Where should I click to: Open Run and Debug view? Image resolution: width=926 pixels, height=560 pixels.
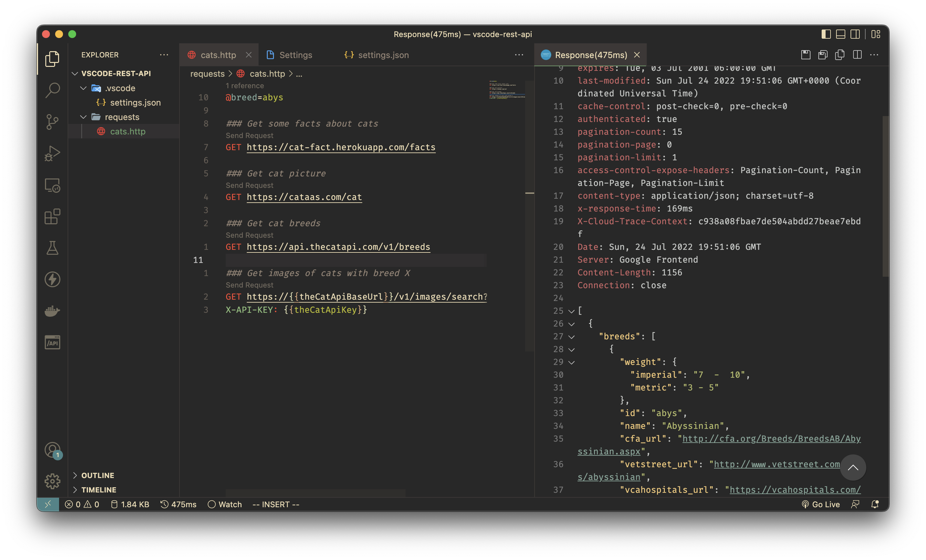[x=52, y=154]
